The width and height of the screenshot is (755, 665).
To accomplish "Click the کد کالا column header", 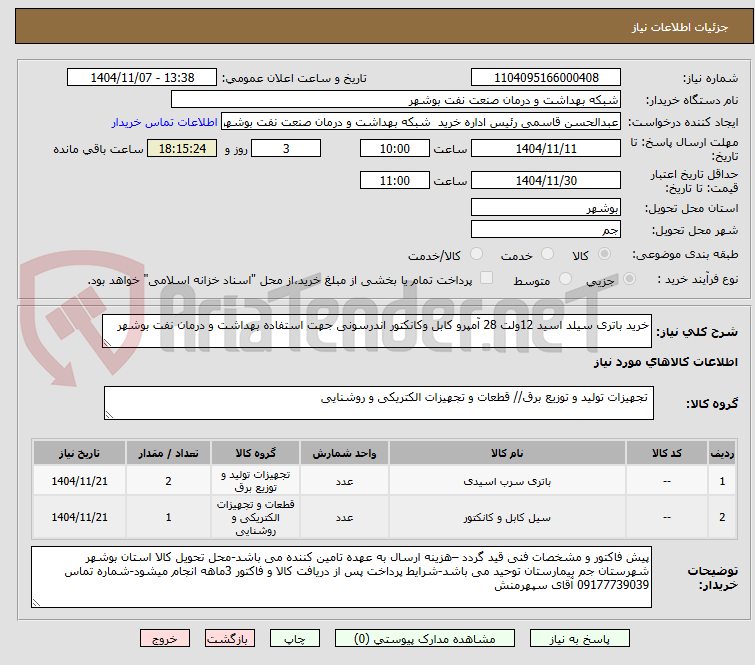I will pyautogui.click(x=667, y=453).
